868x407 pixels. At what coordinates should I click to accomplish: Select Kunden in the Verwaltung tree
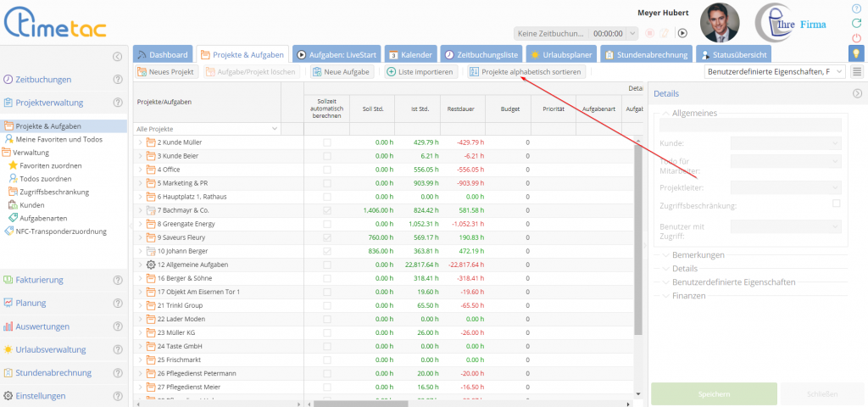31,205
